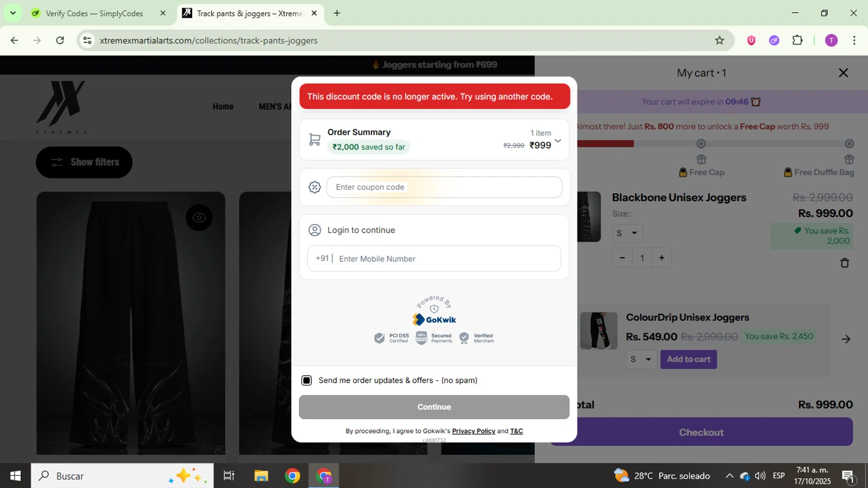Open the weather widget 28°C
The height and width of the screenshot is (488, 868).
click(x=662, y=476)
